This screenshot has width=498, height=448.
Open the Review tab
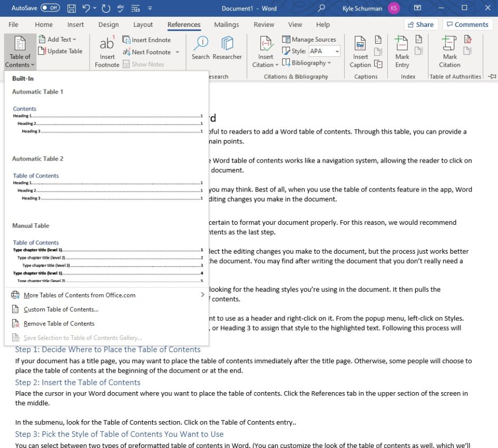pos(263,24)
